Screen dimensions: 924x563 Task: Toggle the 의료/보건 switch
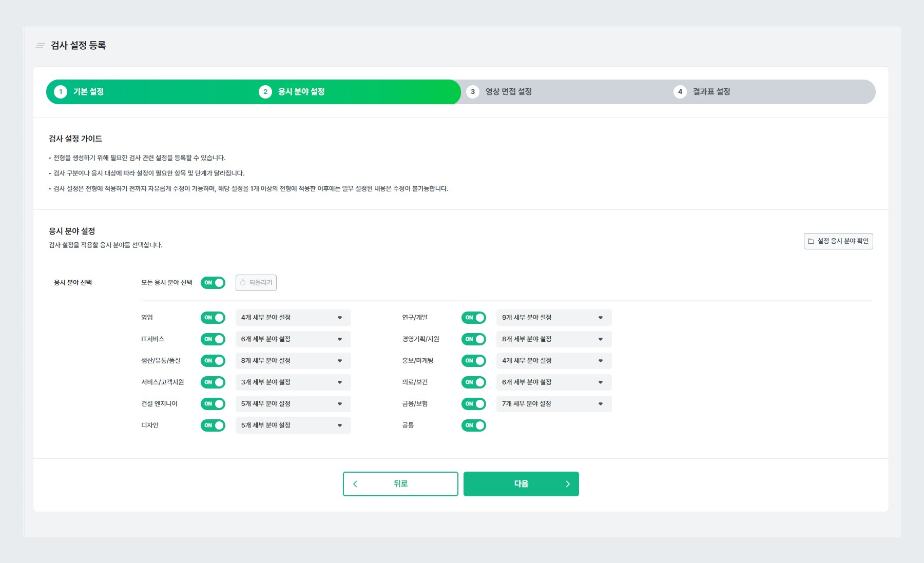(x=474, y=382)
